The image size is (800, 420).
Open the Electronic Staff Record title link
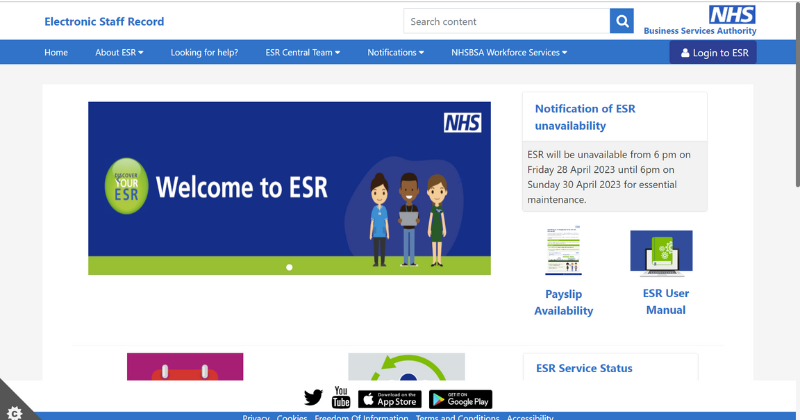[x=104, y=21]
